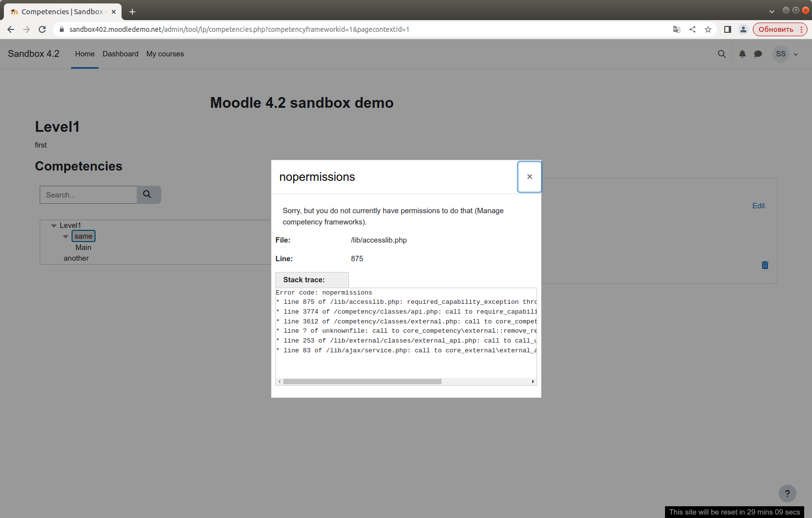Toggle the browser side panel icon

tap(728, 29)
